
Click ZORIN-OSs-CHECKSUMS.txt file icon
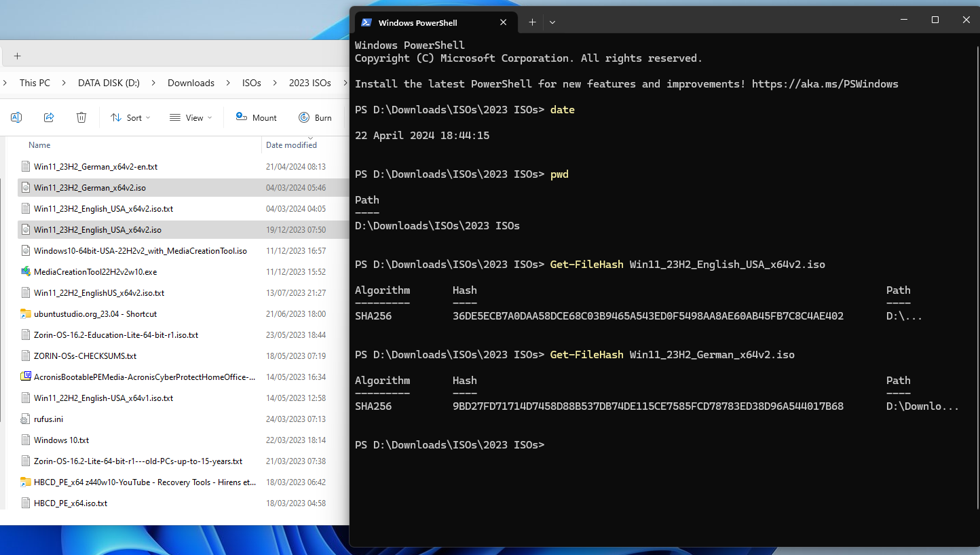(26, 356)
